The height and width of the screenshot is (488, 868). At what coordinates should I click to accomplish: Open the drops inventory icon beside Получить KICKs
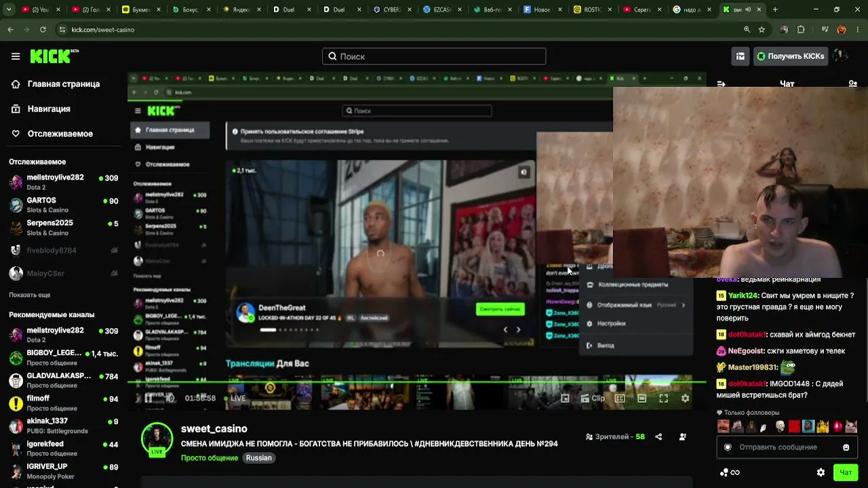pyautogui.click(x=741, y=56)
